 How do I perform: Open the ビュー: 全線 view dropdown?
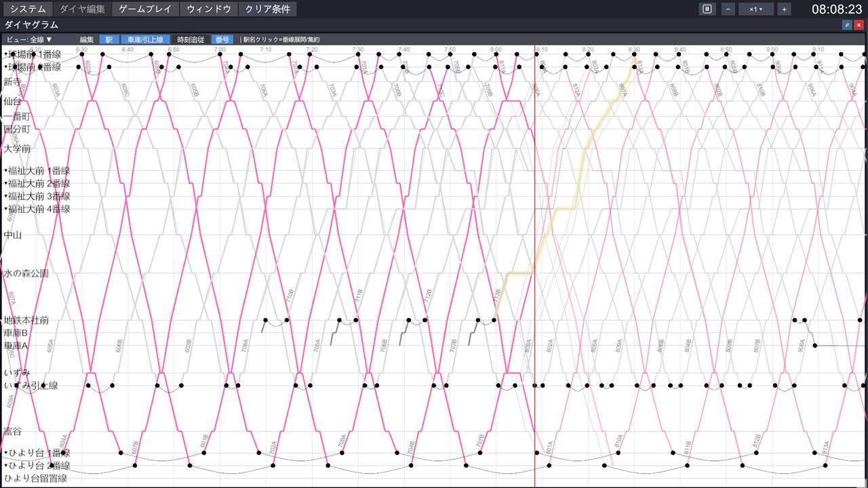tap(29, 39)
